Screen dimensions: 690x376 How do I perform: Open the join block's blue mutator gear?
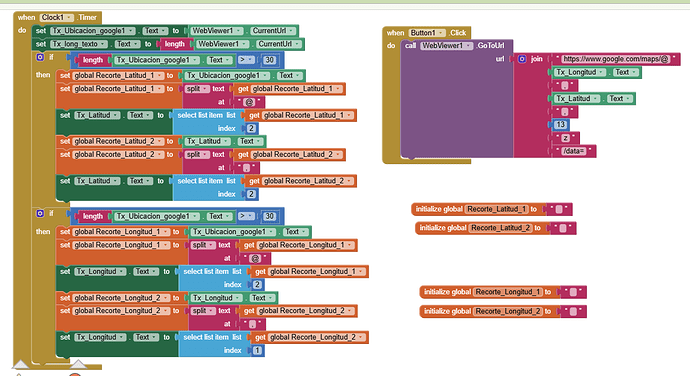pyautogui.click(x=522, y=59)
